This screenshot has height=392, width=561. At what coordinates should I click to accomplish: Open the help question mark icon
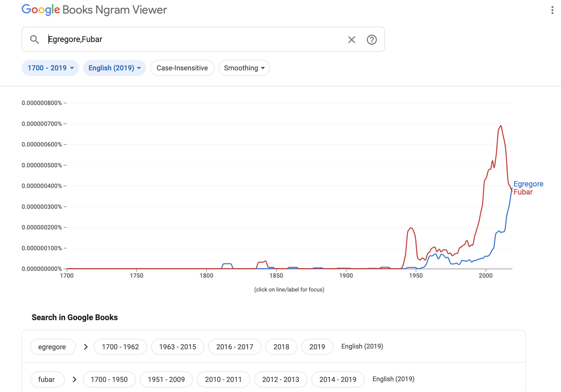pos(372,39)
